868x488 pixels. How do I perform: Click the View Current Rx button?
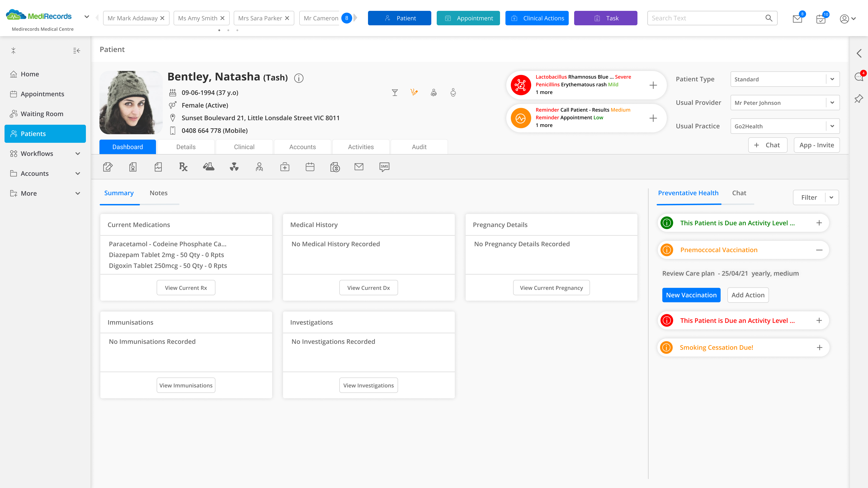[186, 288]
